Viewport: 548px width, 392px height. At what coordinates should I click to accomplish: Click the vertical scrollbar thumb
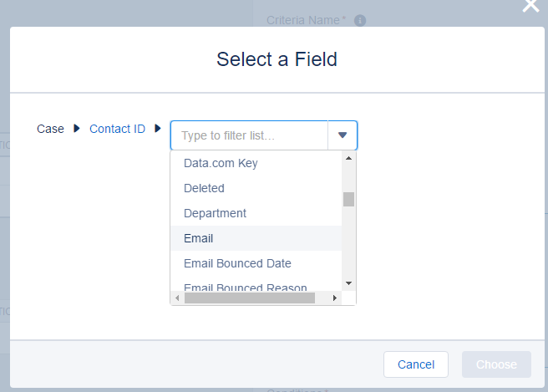coord(349,199)
